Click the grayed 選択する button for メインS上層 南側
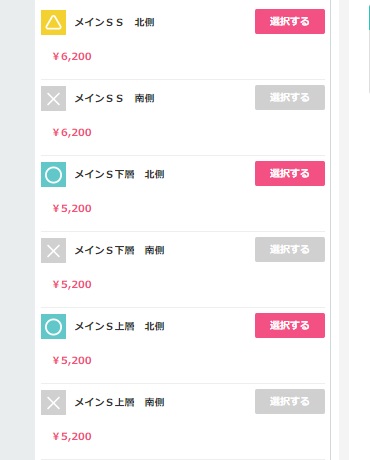This screenshot has width=370, height=460. 290,402
